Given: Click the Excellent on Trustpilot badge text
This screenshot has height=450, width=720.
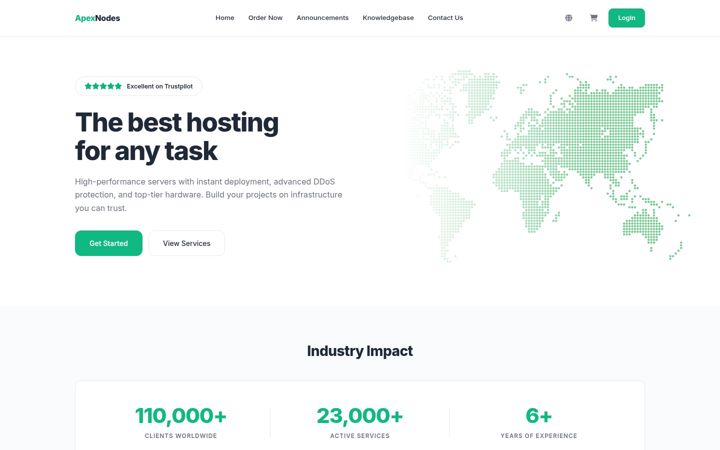Looking at the screenshot, I should click(159, 86).
